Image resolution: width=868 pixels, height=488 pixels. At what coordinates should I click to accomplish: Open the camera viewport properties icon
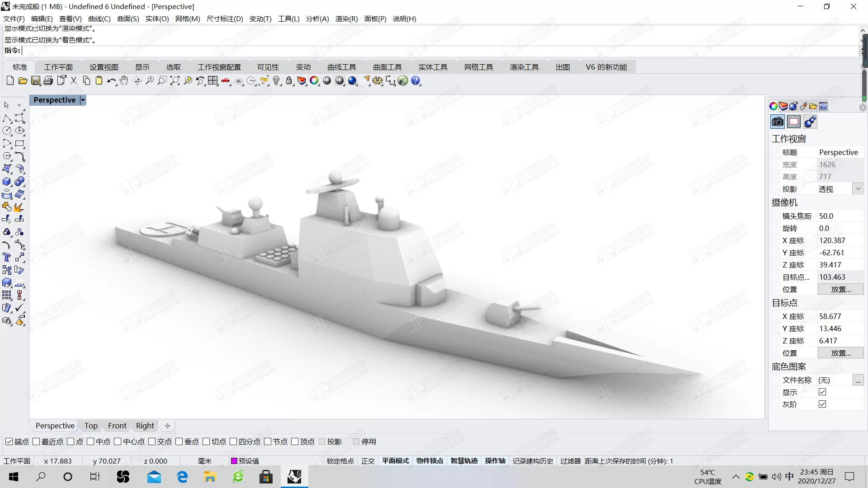pos(778,122)
